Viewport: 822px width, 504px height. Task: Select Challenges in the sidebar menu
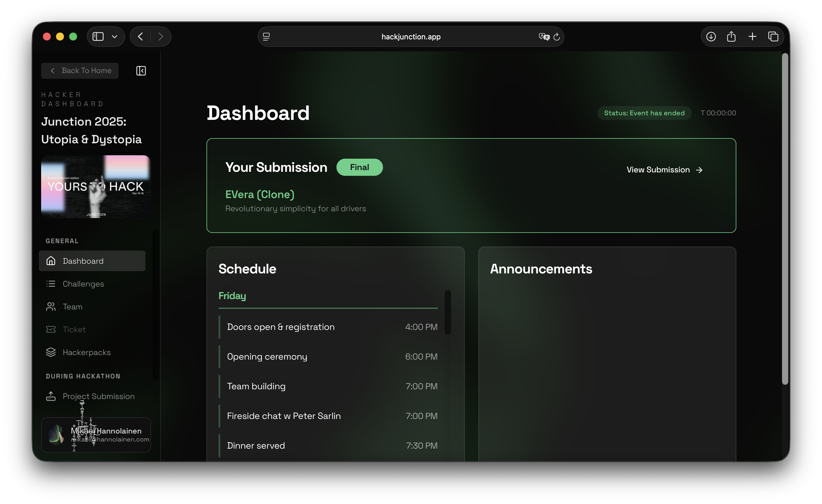(x=83, y=284)
